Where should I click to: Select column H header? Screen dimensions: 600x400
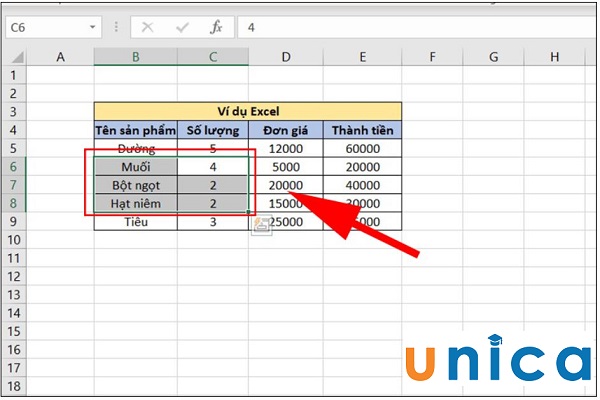coord(554,57)
